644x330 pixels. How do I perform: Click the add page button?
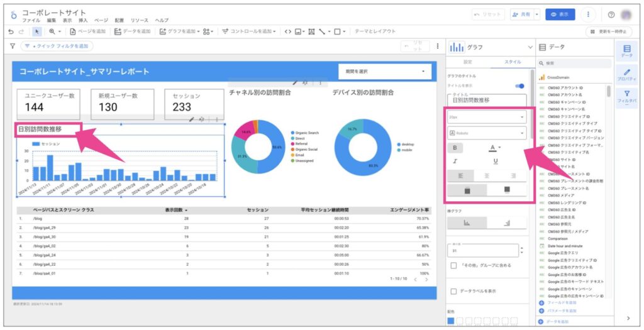click(87, 31)
